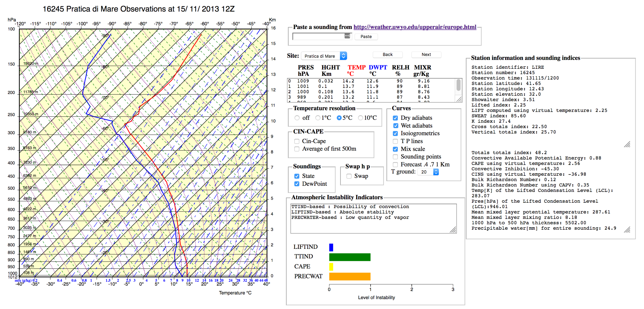Click the orange PRECWAT bar
The width and height of the screenshot is (644, 309).
350,276
